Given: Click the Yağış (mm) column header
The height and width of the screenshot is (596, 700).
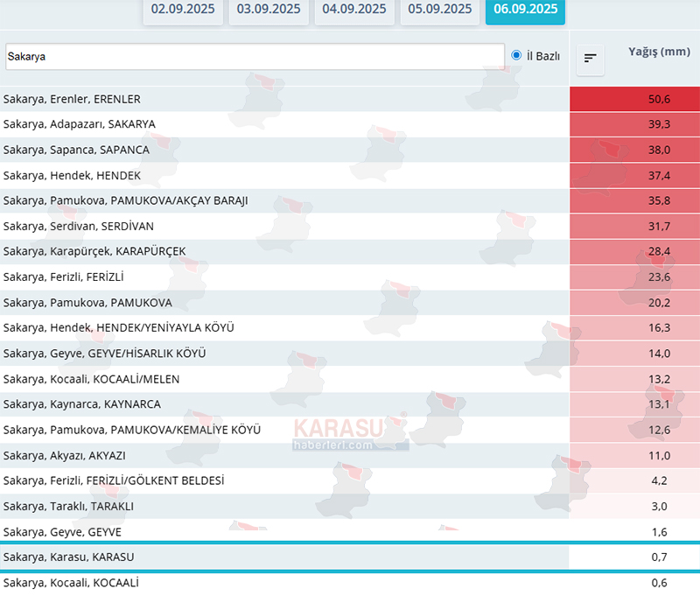Looking at the screenshot, I should click(x=660, y=52).
